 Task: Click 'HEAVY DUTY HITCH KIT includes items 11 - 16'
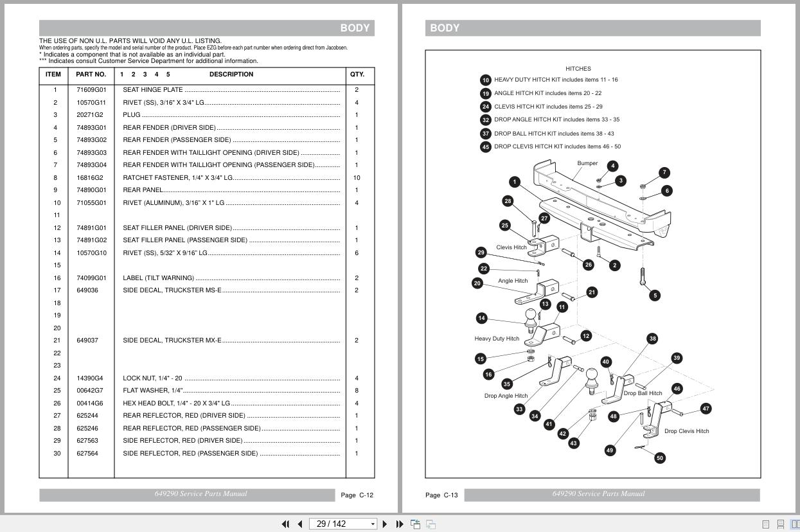click(x=556, y=80)
